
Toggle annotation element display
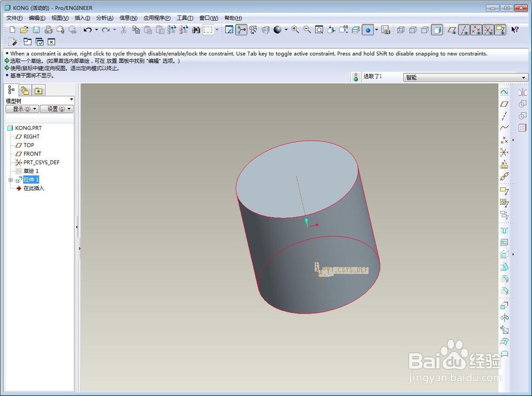coord(500,30)
